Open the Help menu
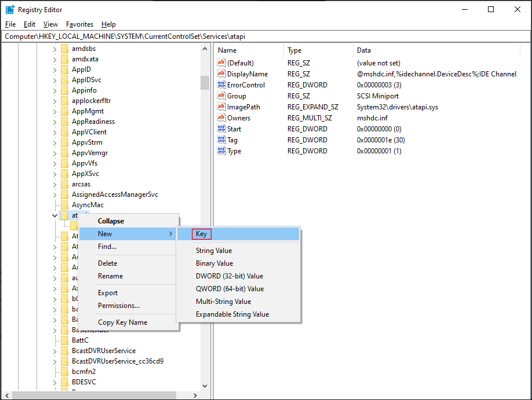The width and height of the screenshot is (532, 400). (x=108, y=24)
